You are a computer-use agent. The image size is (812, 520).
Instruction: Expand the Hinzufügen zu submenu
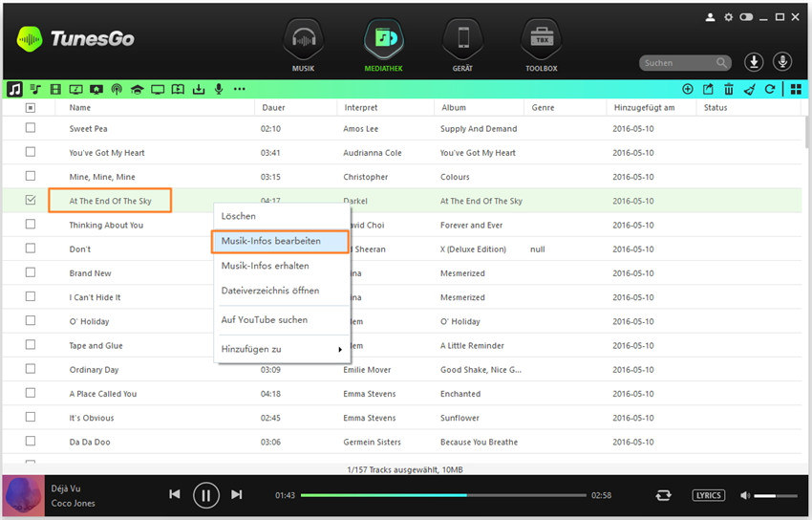pyautogui.click(x=282, y=349)
